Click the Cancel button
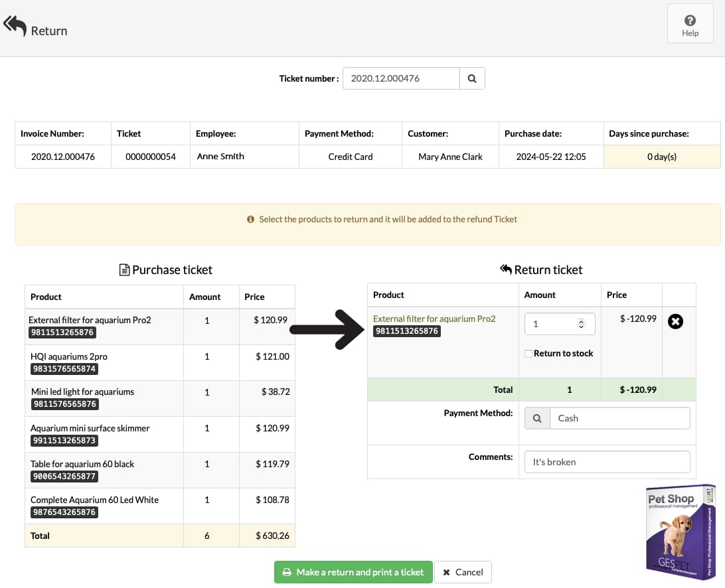This screenshot has height=588, width=725. tap(463, 572)
